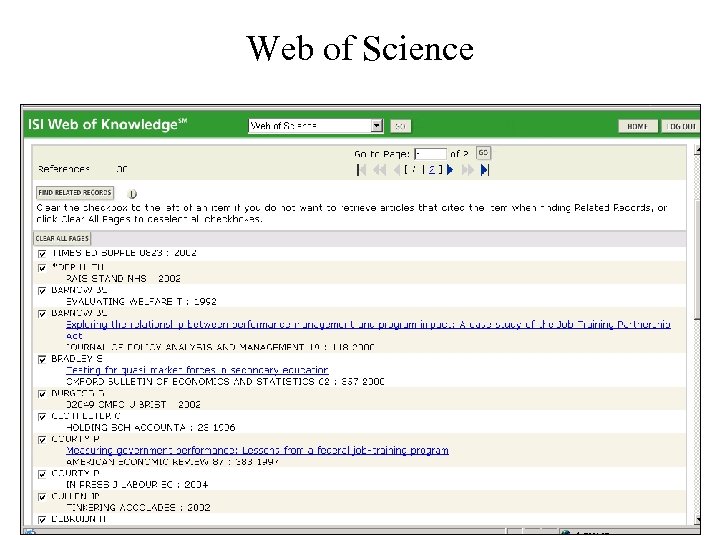Click the LOG OUT button
The image size is (720, 540).
coord(681,126)
